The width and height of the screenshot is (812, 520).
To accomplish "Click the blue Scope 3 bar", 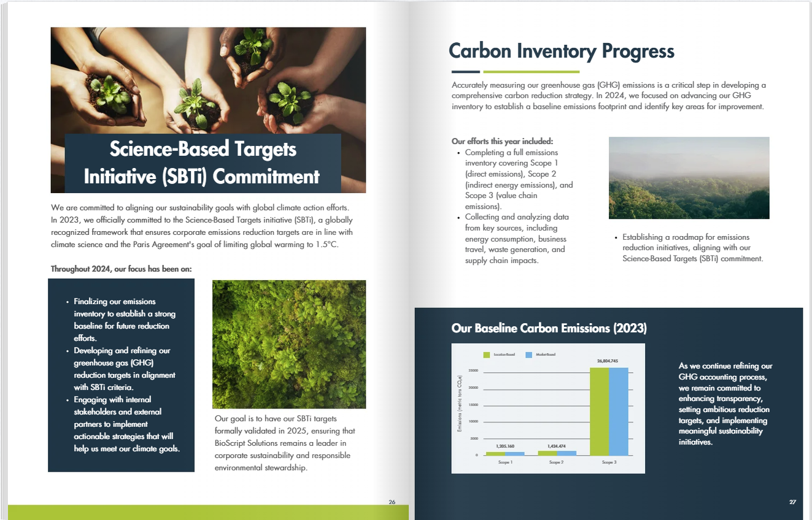I will tap(619, 411).
